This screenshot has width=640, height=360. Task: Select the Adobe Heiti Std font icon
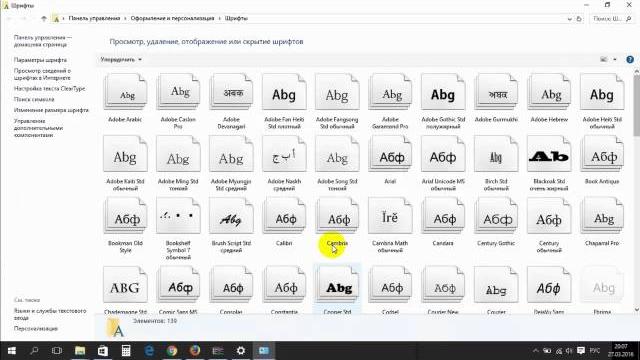(x=602, y=92)
